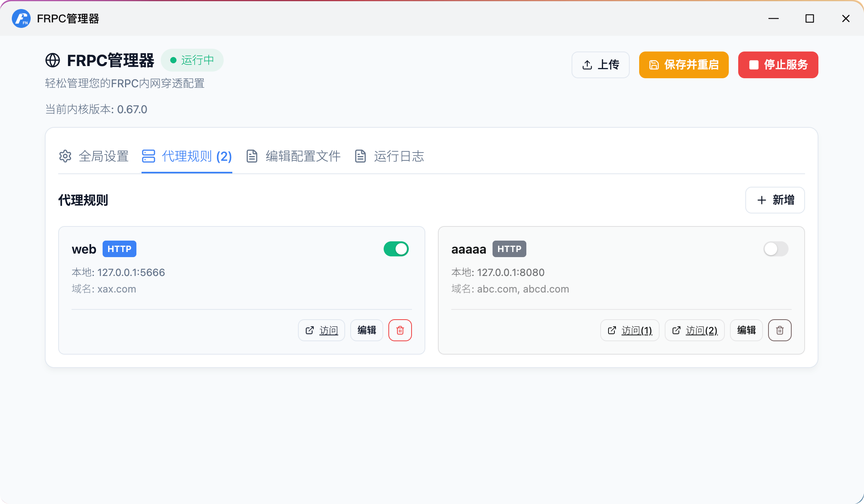Edit the aaaaa proxy rule
The image size is (864, 504).
[x=746, y=330]
